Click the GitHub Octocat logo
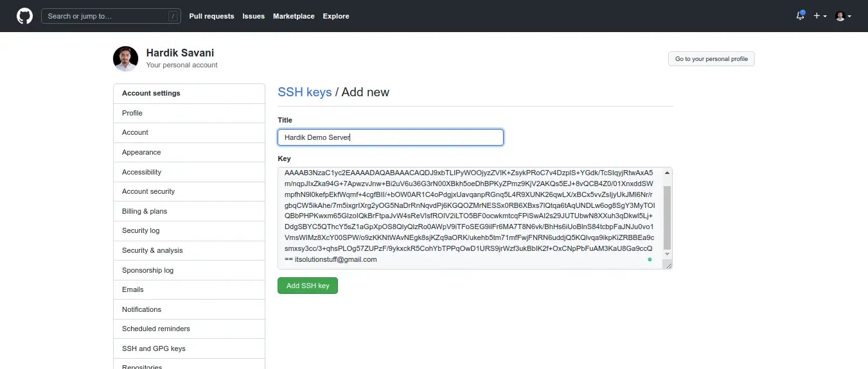868x369 pixels. point(24,16)
